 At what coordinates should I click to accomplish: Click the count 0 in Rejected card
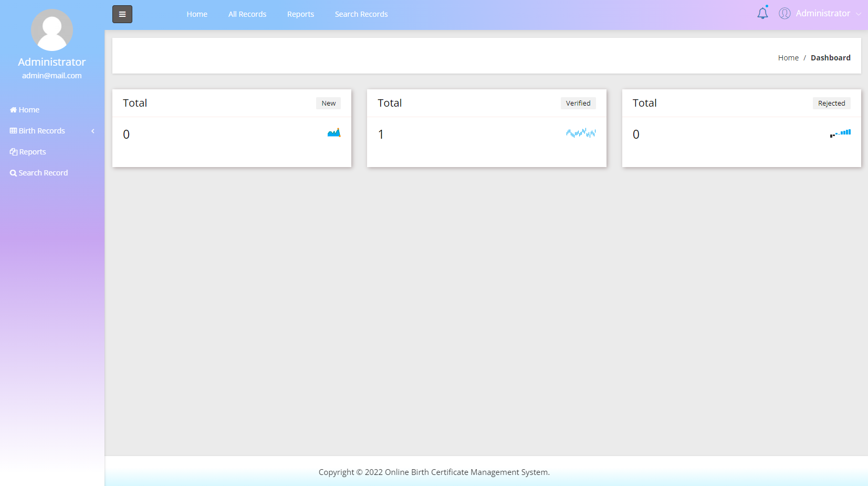pos(636,135)
